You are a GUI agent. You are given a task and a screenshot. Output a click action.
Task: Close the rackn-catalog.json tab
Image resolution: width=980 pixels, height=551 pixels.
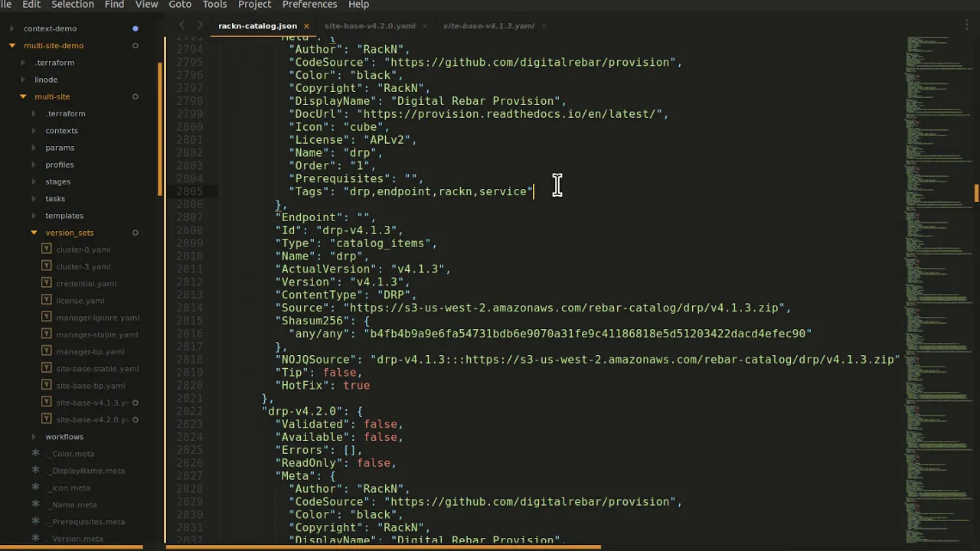[x=306, y=26]
